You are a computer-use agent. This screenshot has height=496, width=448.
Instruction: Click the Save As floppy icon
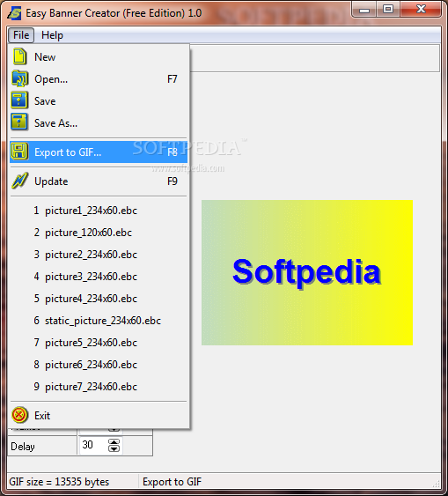[19, 122]
